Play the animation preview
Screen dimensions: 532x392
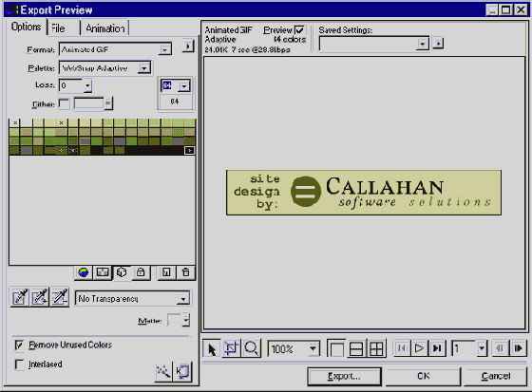click(x=419, y=348)
